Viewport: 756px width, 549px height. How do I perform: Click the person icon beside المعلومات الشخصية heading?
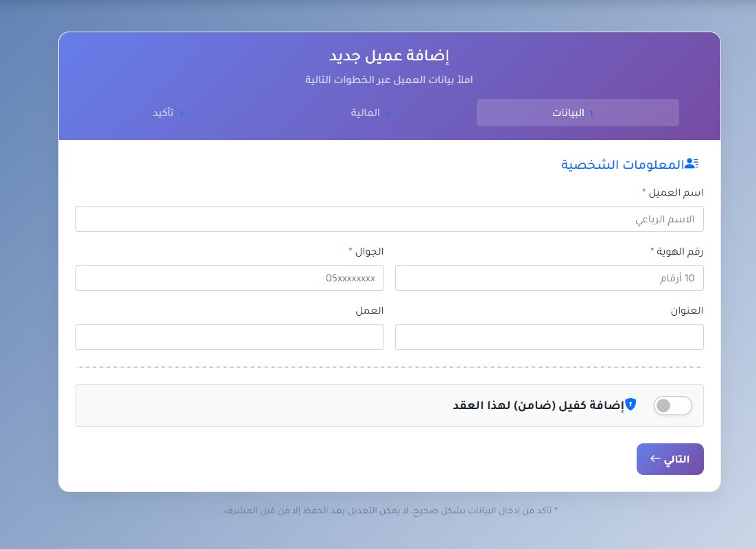(x=692, y=163)
